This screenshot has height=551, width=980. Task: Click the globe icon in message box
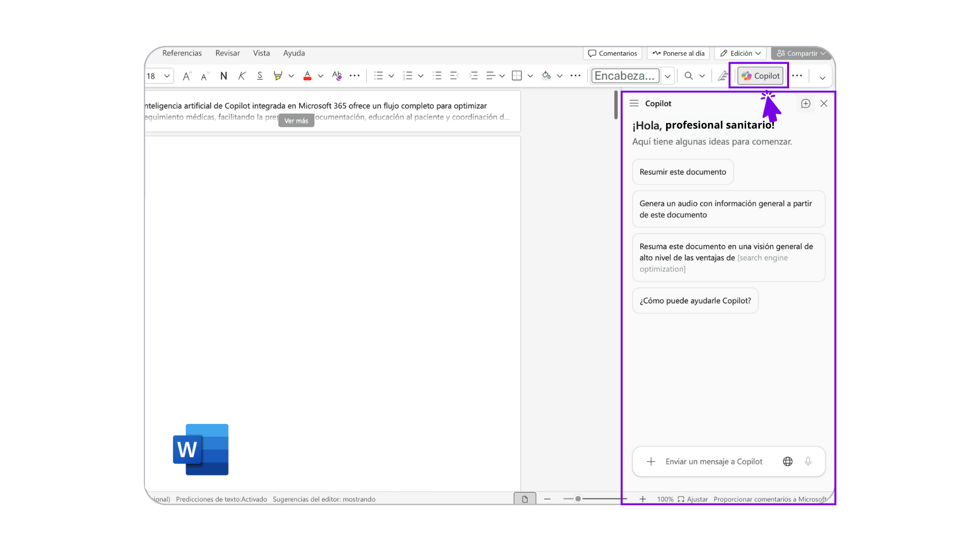point(788,462)
